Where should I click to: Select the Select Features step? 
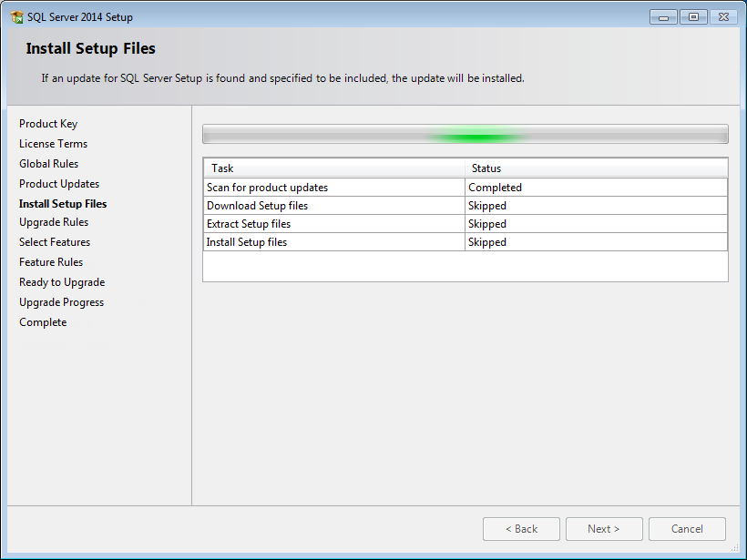[55, 242]
